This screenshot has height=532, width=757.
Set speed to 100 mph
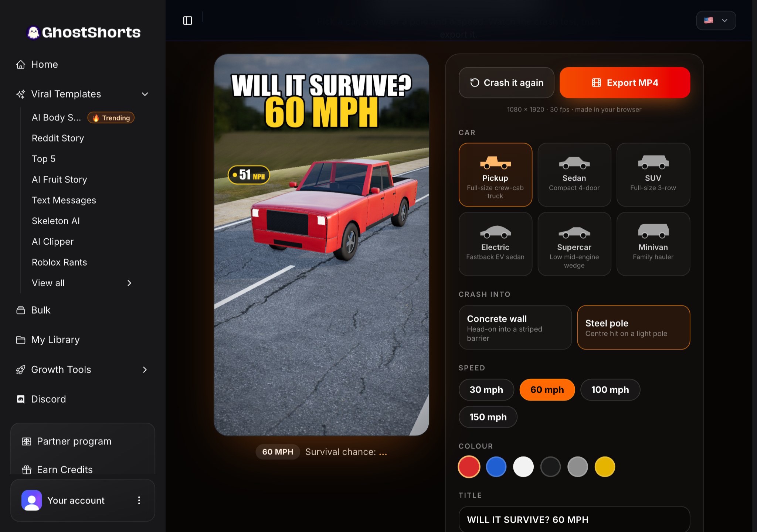pos(610,390)
